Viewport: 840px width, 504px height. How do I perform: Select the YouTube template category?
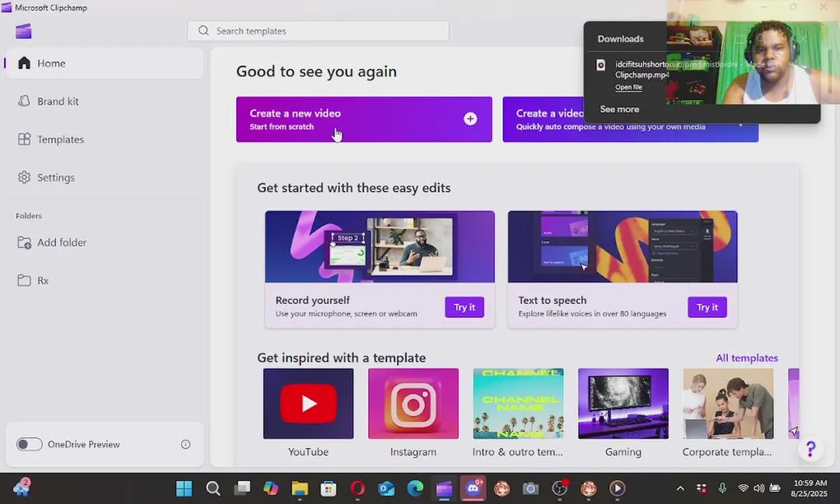point(308,404)
